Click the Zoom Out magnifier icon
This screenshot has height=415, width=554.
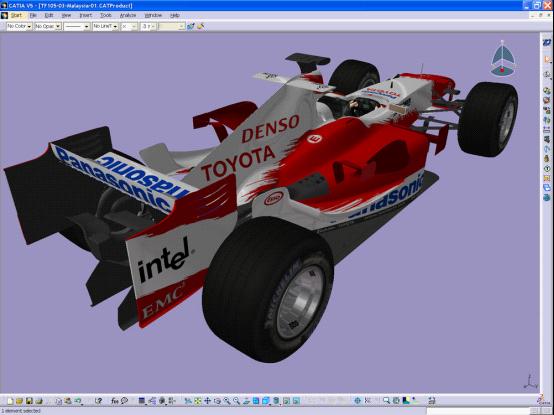coord(236,401)
